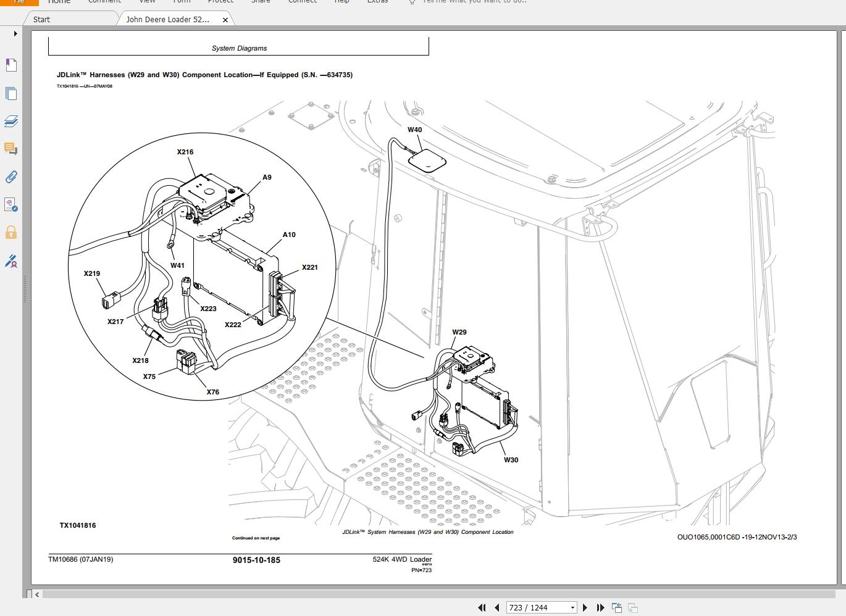846x616 pixels.
Task: Open the Layers panel
Action: [x=10, y=122]
